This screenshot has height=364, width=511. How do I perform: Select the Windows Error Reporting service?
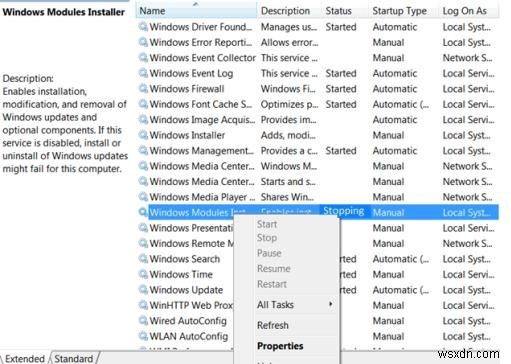point(200,42)
